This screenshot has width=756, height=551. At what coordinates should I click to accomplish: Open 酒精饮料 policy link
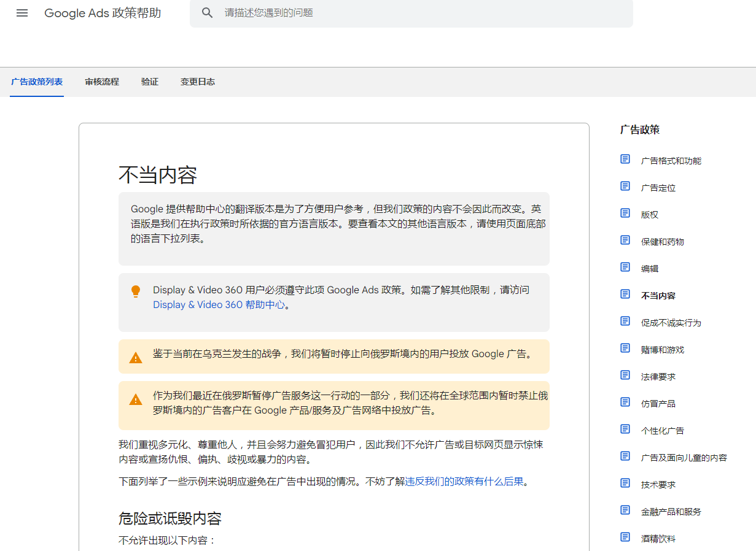[658, 539]
